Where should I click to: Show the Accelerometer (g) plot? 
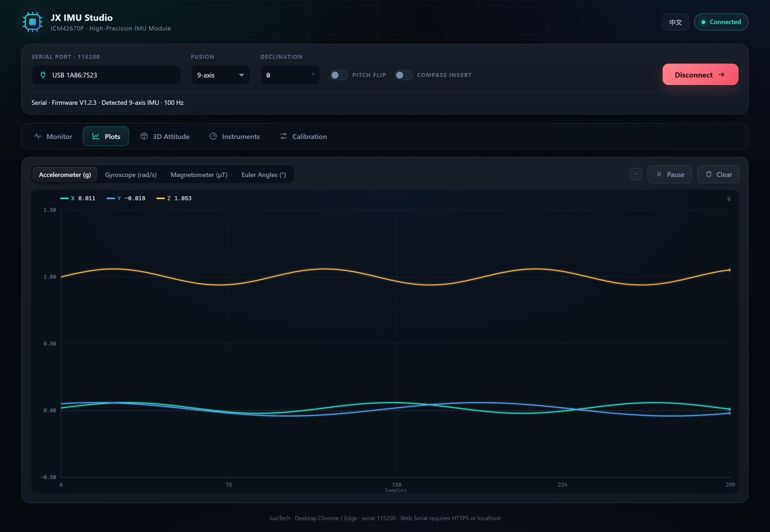point(65,174)
